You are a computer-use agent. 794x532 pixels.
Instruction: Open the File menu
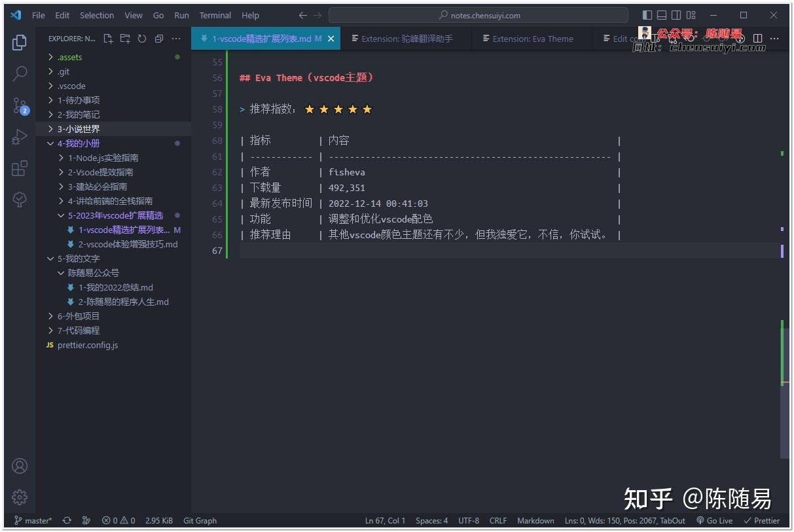pyautogui.click(x=38, y=15)
